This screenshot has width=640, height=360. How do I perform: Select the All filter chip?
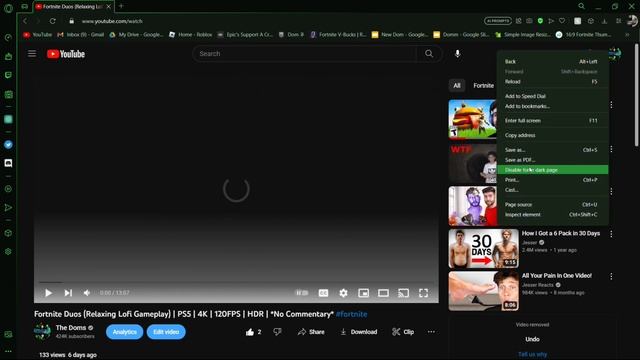tap(457, 85)
